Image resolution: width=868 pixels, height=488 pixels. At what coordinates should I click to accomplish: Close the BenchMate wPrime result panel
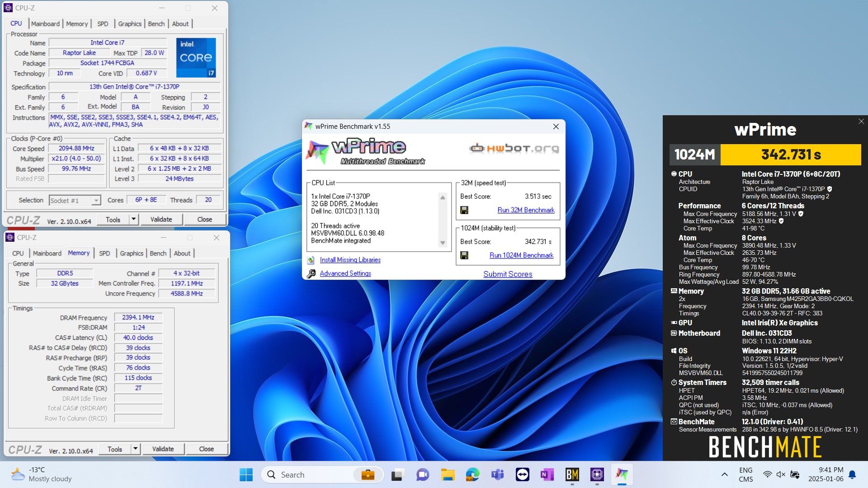click(x=861, y=122)
